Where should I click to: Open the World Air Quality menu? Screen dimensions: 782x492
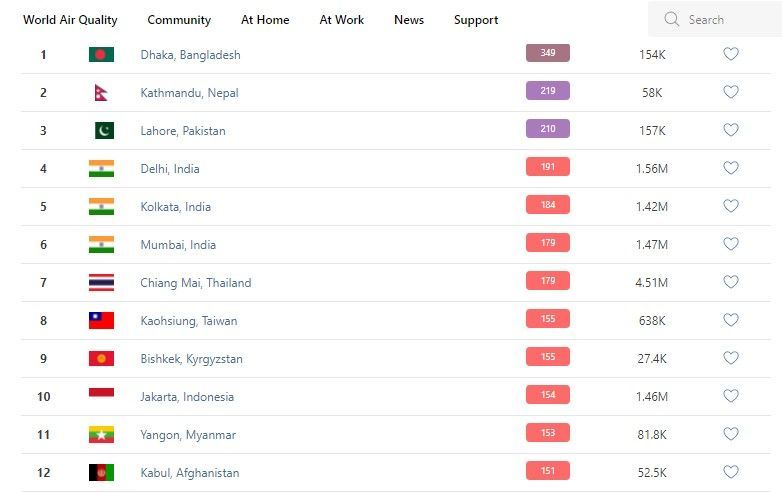(x=70, y=20)
